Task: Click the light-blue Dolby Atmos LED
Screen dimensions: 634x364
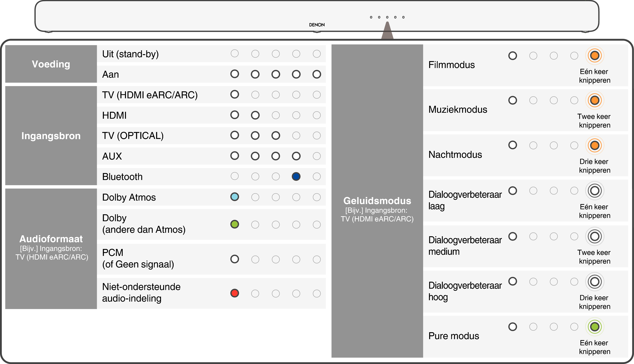Action: [x=234, y=197]
